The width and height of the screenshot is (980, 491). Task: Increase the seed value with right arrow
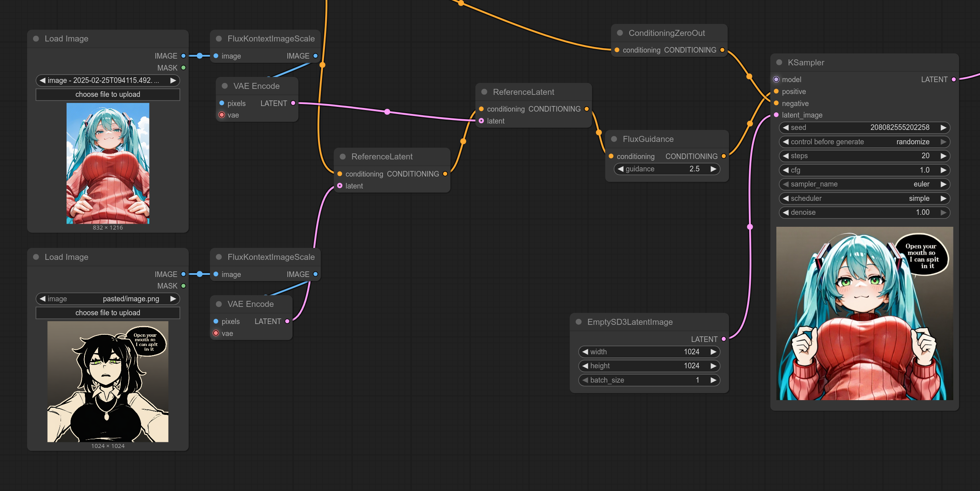pyautogui.click(x=943, y=128)
